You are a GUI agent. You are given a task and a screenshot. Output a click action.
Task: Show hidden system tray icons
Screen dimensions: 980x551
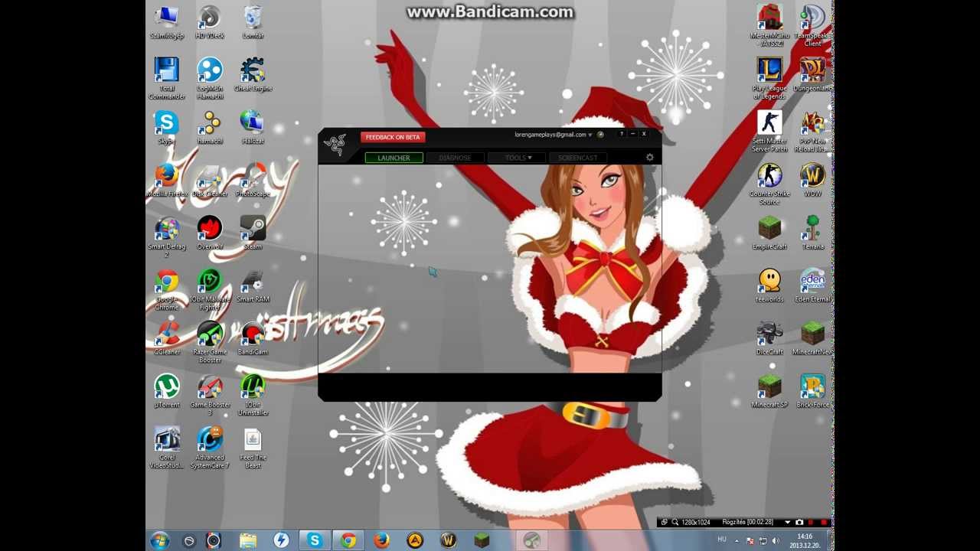coord(738,540)
